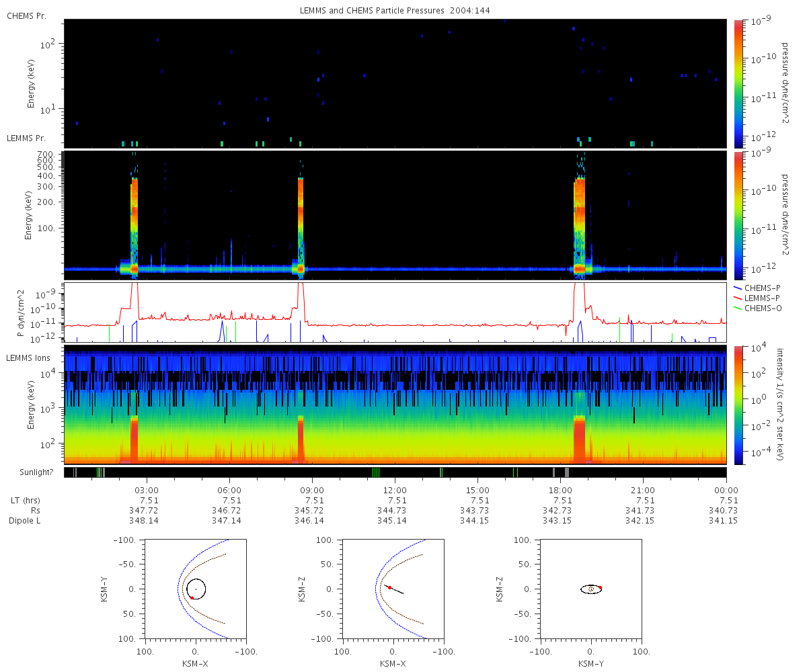Select the CHEMS-O green legend entry
The image size is (807, 672).
tap(757, 307)
